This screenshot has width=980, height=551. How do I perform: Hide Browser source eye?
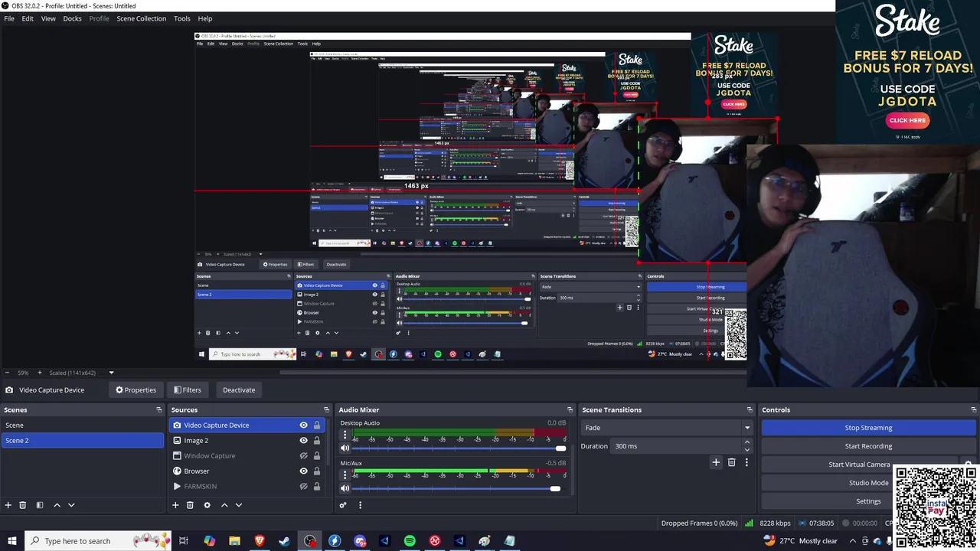pyautogui.click(x=303, y=471)
